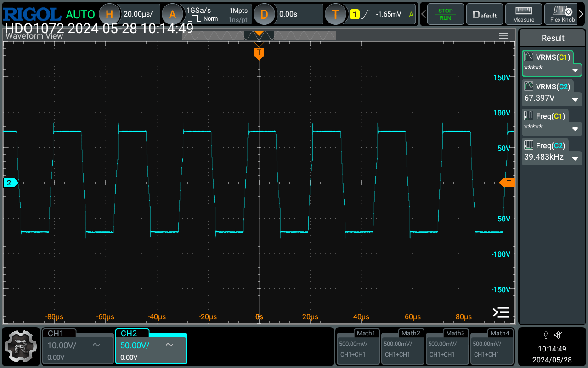Click the VRMS(C2) waveform icon

529,86
